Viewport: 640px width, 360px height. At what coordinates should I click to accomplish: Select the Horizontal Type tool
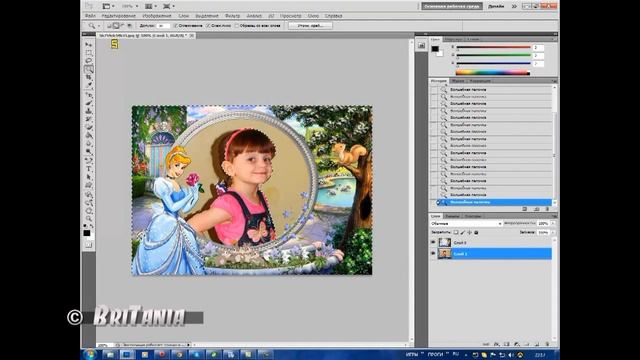89,169
